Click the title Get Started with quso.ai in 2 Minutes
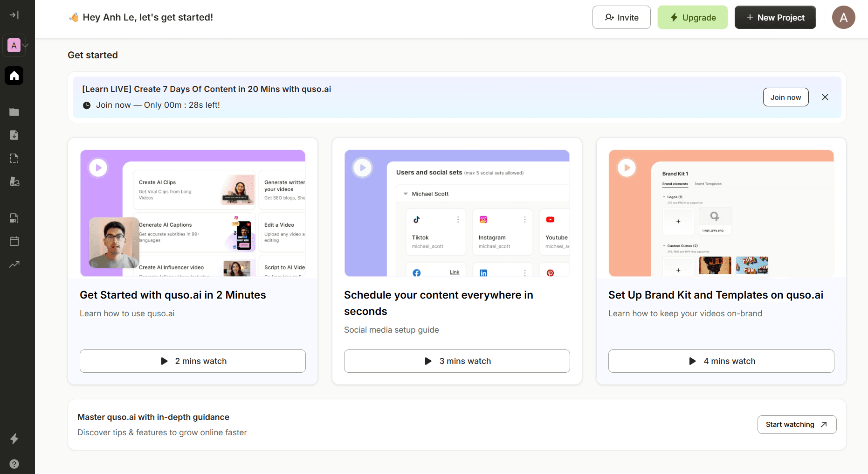The image size is (868, 474). [x=172, y=295]
